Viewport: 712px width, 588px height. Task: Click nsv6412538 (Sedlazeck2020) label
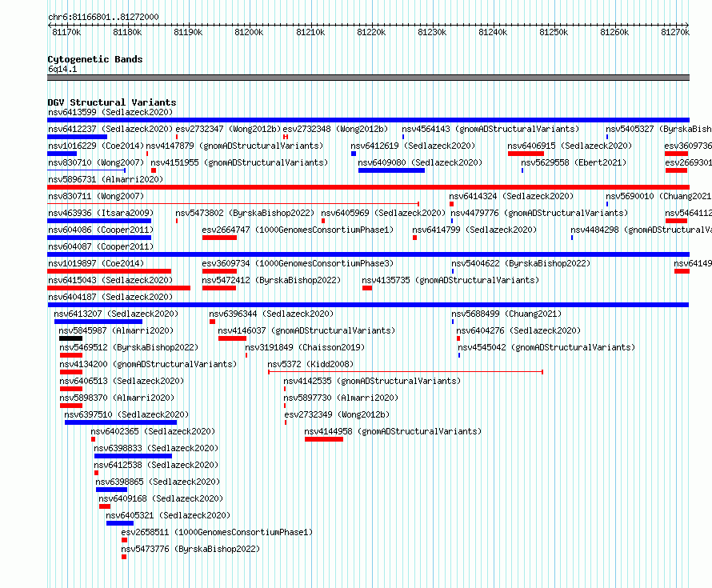(x=156, y=465)
